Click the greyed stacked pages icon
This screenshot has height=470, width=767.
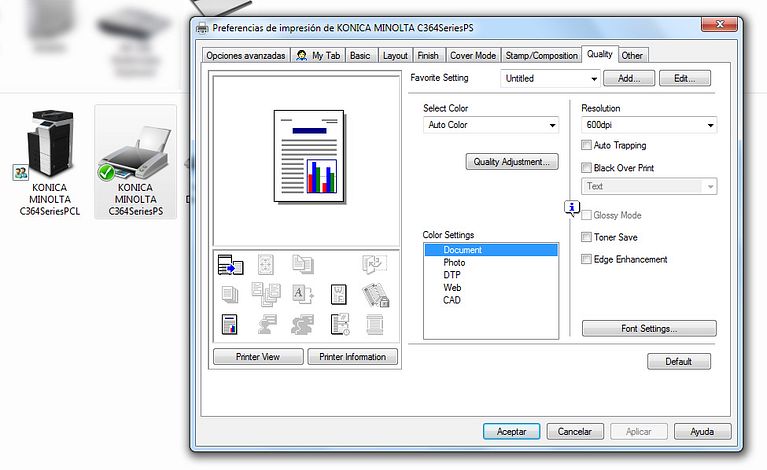229,294
